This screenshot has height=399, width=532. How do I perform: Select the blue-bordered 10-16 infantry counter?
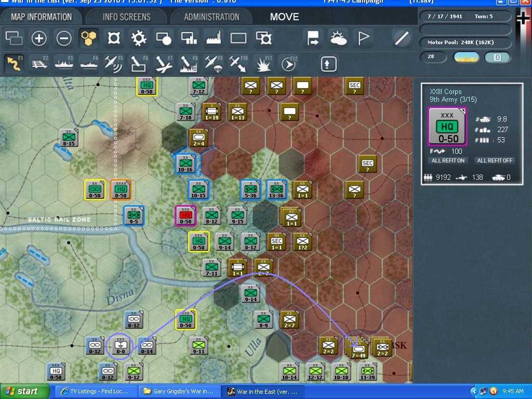[x=185, y=164]
